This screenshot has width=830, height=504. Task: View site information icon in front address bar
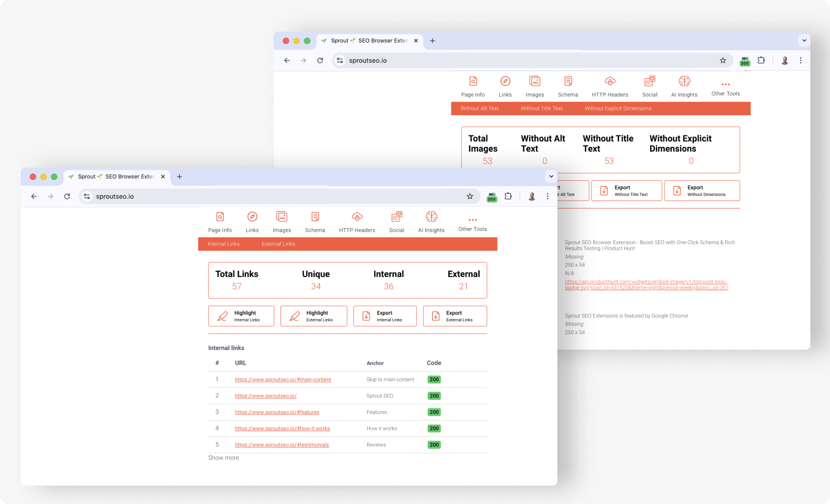coord(87,196)
